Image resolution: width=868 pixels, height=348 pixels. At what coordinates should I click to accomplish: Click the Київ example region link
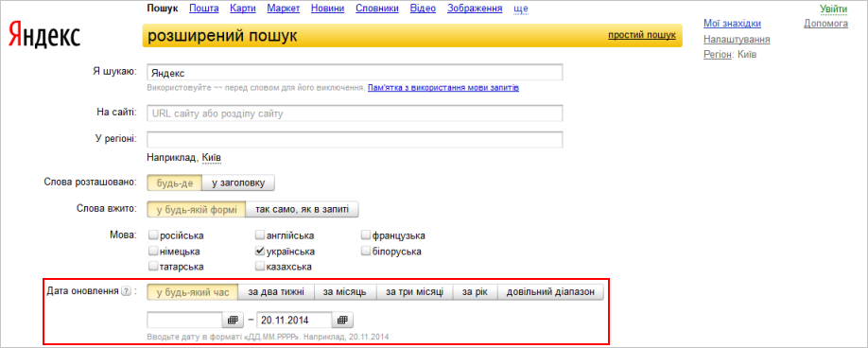212,158
